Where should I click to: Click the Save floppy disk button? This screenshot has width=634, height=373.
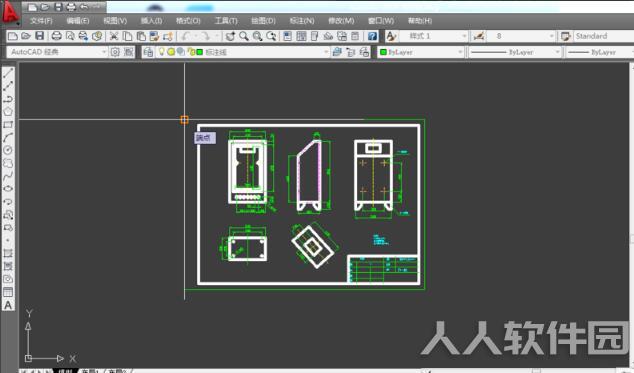click(40, 36)
